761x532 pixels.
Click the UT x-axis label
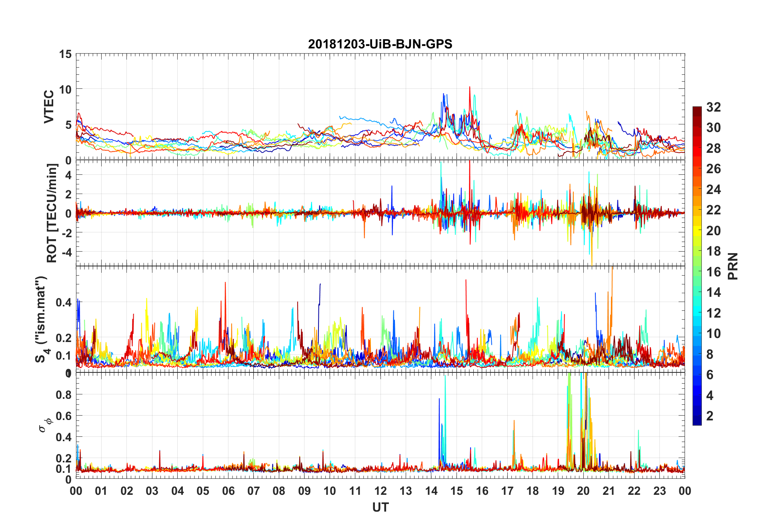(x=380, y=507)
